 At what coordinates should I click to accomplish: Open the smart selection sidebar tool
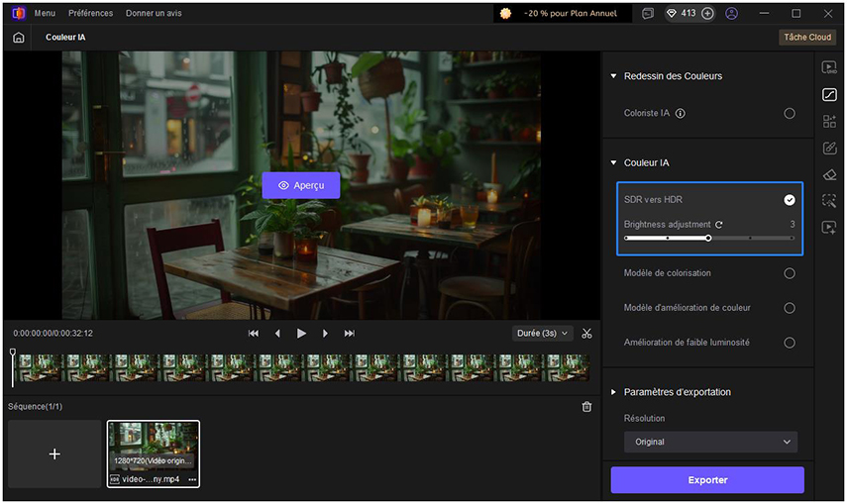pyautogui.click(x=829, y=201)
